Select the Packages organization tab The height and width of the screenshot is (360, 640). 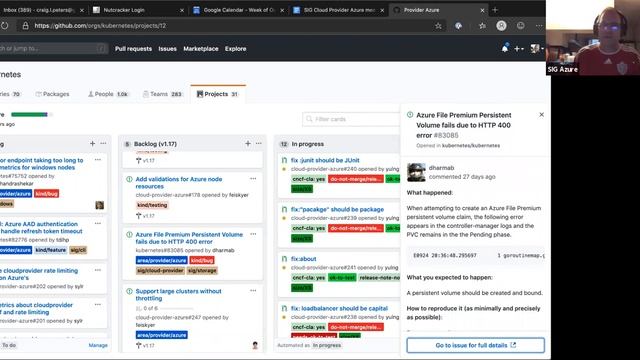pyautogui.click(x=52, y=94)
